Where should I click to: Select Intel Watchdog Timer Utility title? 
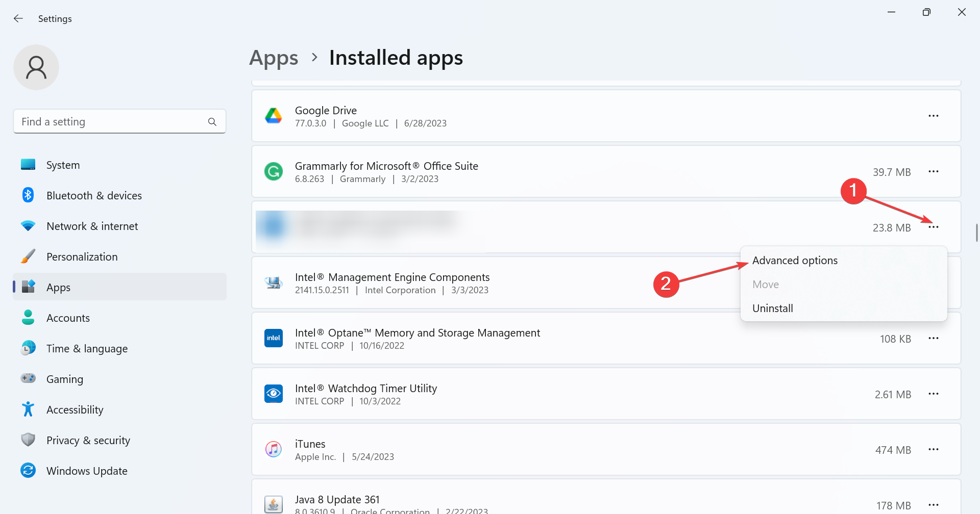tap(366, 388)
